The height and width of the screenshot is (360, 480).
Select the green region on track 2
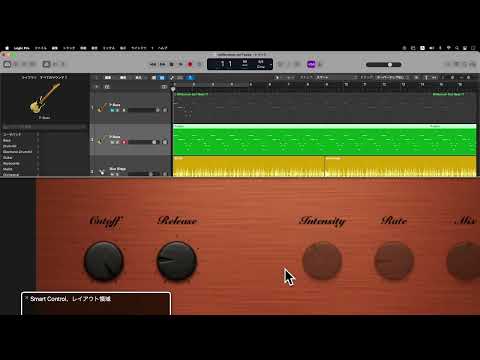[324, 140]
